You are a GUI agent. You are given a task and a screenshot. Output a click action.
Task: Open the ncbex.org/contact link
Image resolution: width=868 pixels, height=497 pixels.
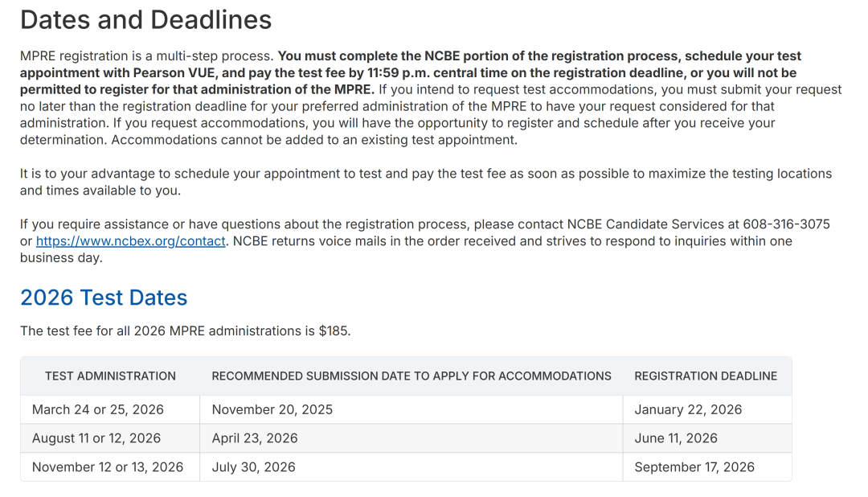coord(130,241)
